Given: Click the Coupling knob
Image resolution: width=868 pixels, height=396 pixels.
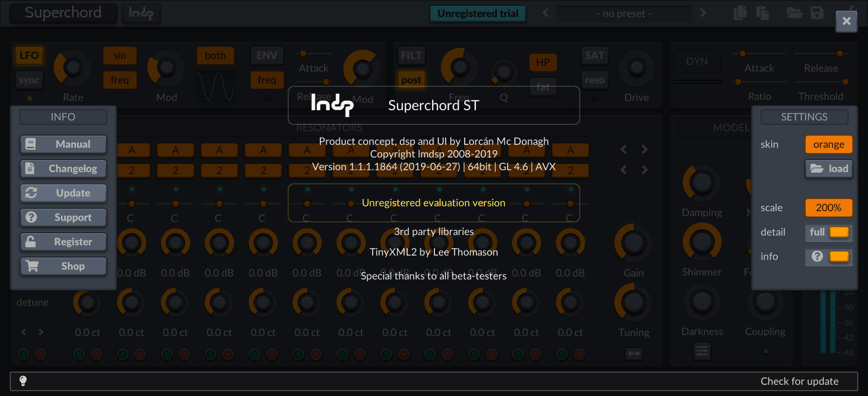Looking at the screenshot, I should [765, 302].
